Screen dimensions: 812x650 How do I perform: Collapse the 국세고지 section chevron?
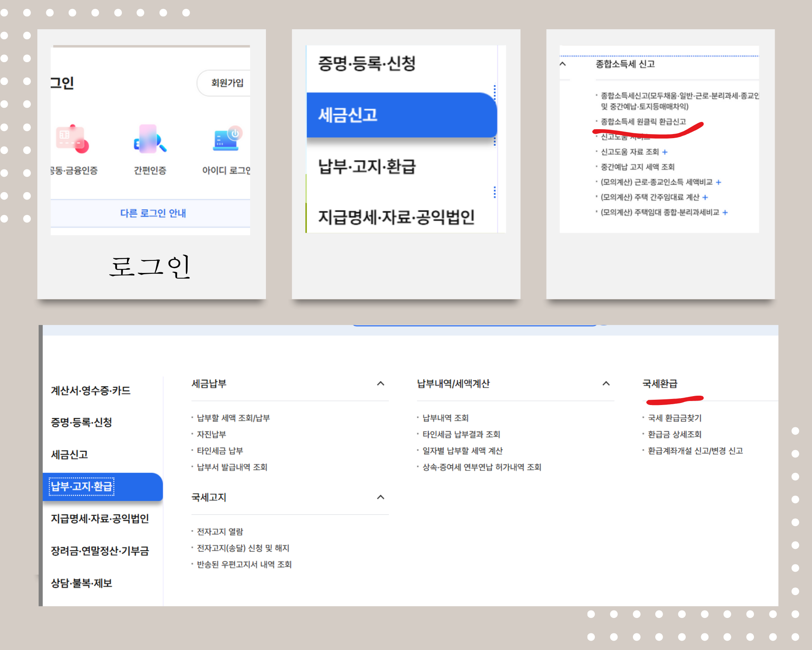point(380,497)
